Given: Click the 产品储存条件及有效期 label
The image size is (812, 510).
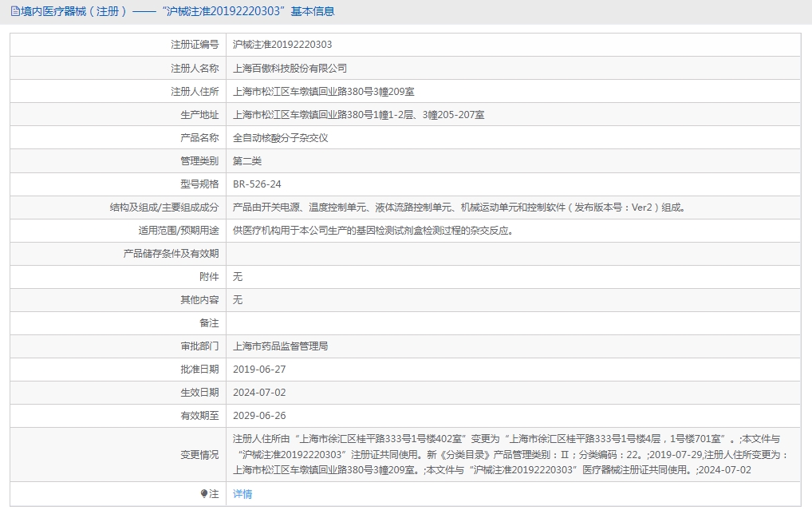Looking at the screenshot, I should click(171, 254).
